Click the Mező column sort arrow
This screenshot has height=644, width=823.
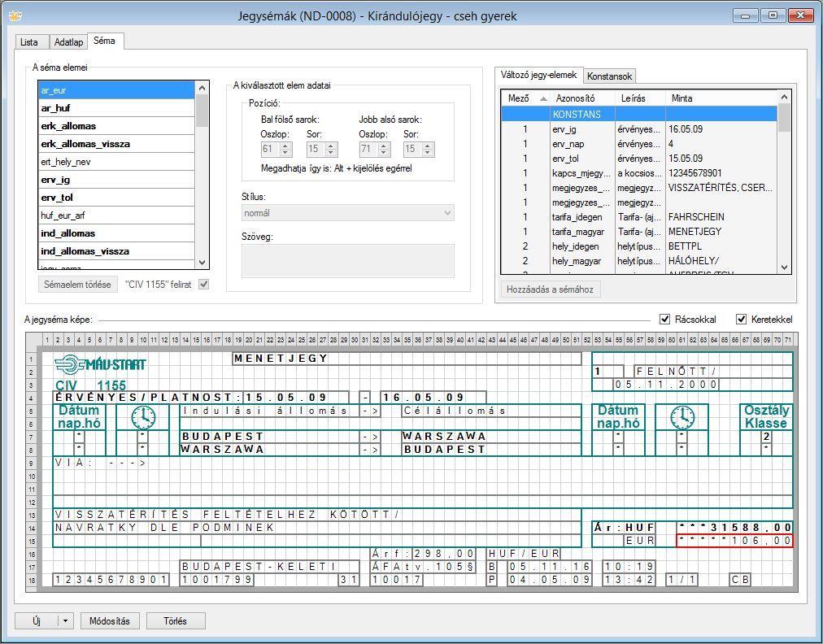pyautogui.click(x=543, y=98)
